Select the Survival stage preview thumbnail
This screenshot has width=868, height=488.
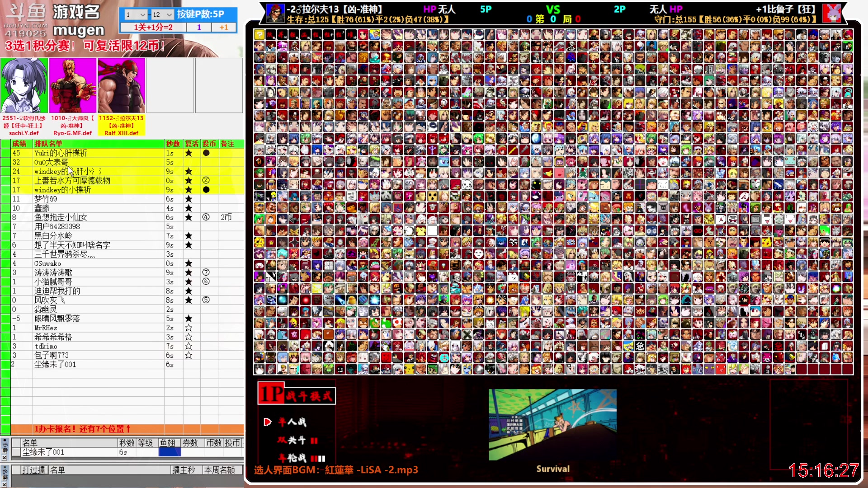552,424
